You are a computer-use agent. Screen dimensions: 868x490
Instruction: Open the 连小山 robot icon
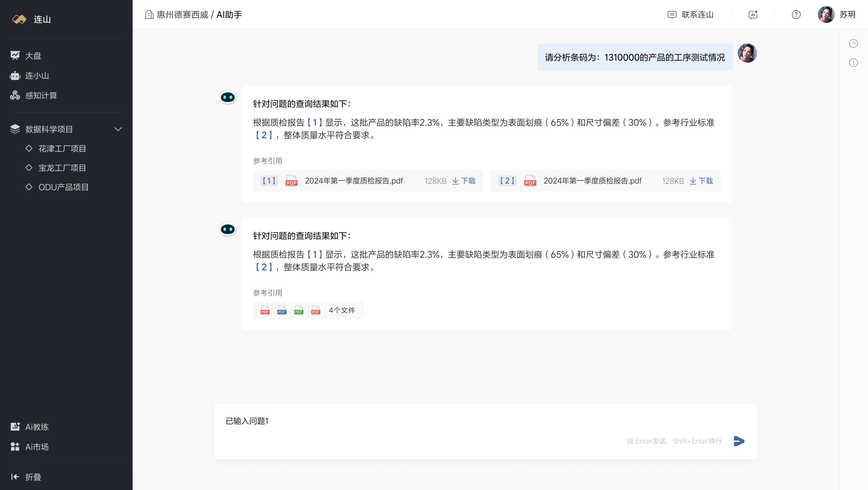[x=15, y=75]
